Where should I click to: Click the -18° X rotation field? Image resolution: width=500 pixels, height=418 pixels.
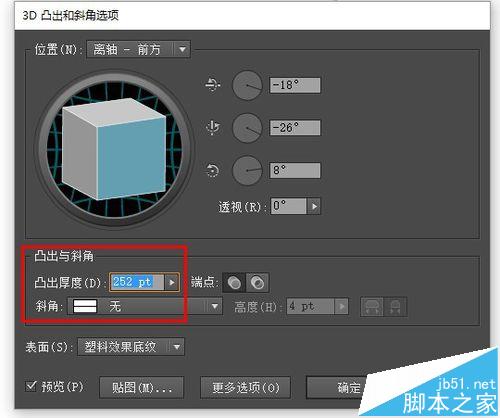[x=295, y=85]
